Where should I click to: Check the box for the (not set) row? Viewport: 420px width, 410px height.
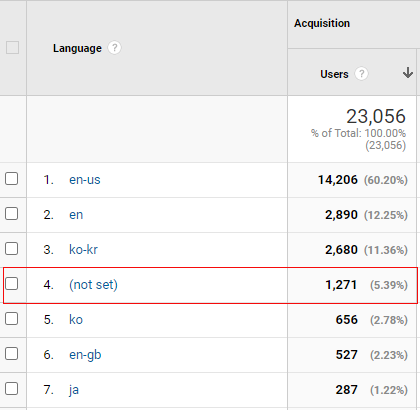12,284
